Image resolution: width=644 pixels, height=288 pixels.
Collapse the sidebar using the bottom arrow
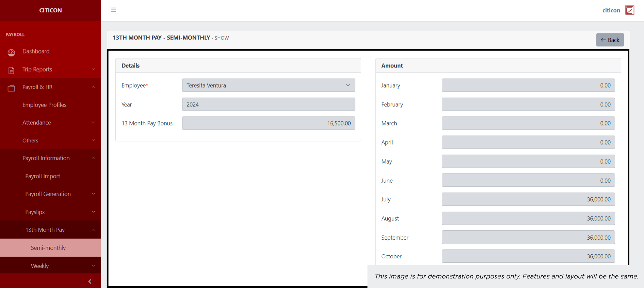coord(90,281)
